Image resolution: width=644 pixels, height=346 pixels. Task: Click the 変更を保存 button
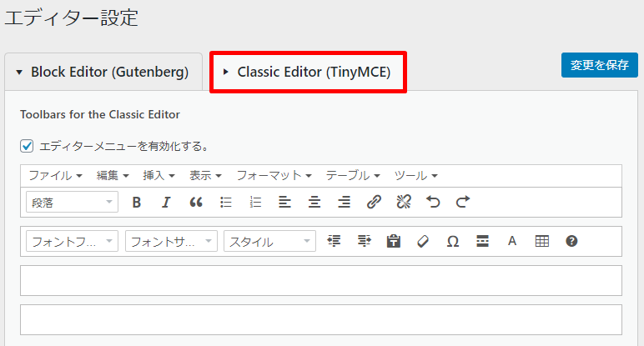coord(600,65)
